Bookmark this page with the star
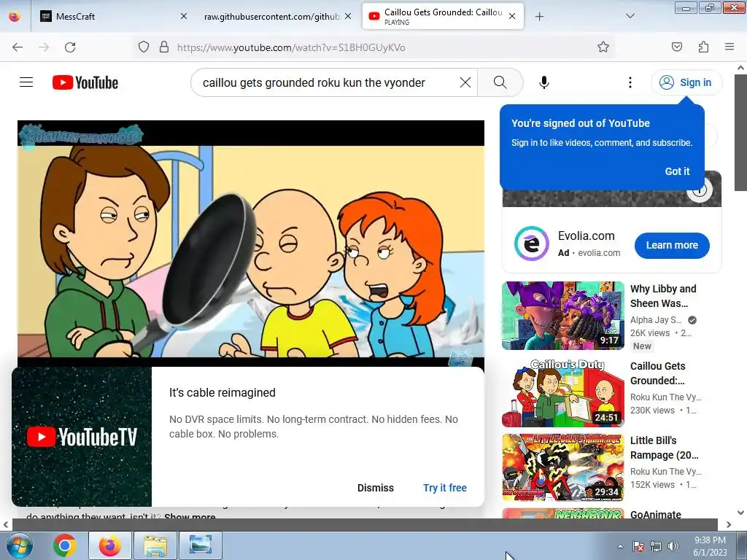This screenshot has height=560, width=747. point(603,47)
